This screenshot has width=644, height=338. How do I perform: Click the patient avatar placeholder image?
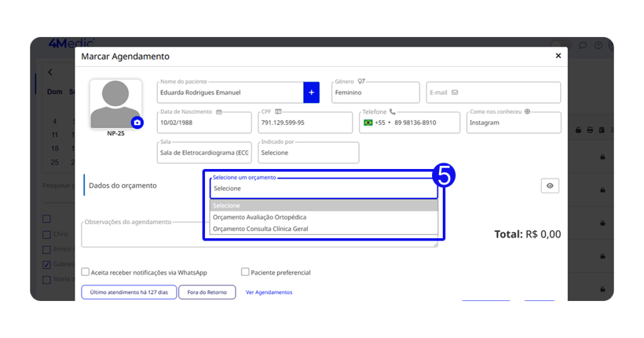(115, 102)
